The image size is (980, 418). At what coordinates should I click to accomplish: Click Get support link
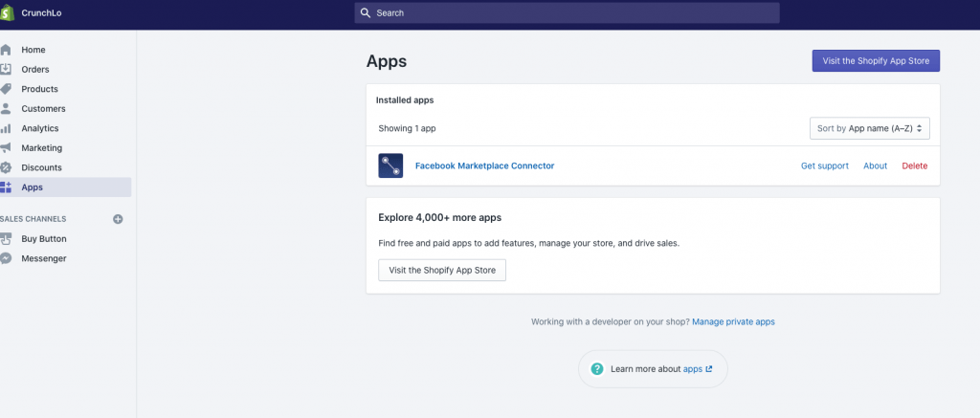824,165
